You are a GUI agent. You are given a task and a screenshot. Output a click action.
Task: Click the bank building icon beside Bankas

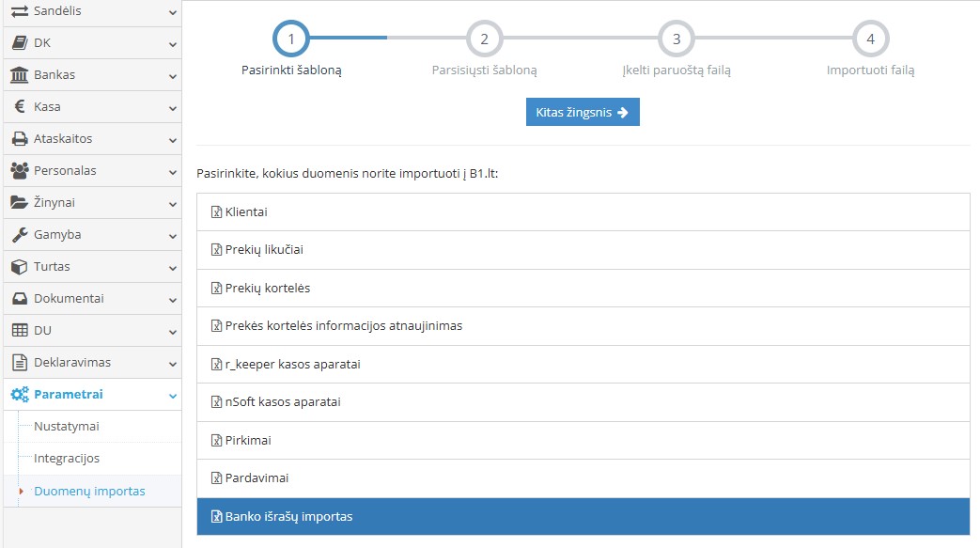click(x=19, y=75)
